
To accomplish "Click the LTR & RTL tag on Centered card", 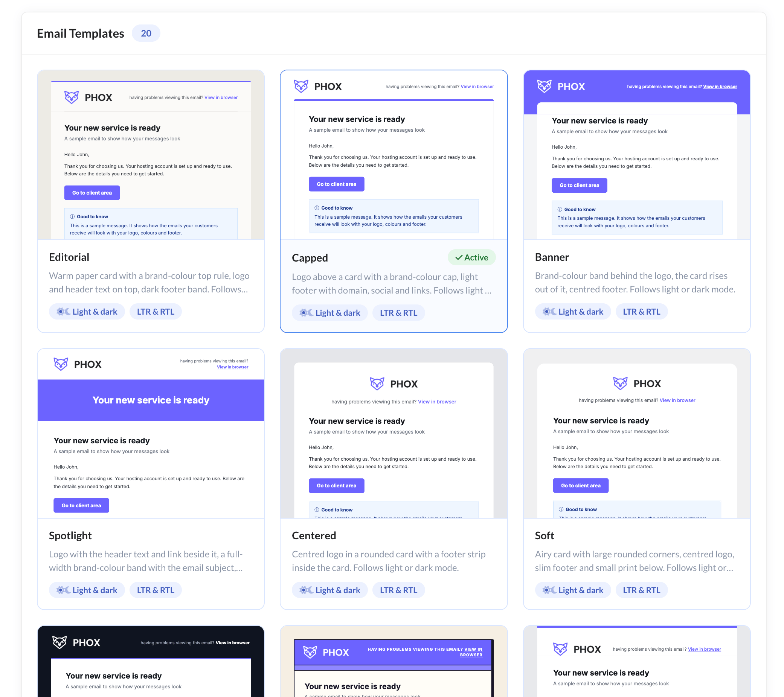I will [398, 590].
